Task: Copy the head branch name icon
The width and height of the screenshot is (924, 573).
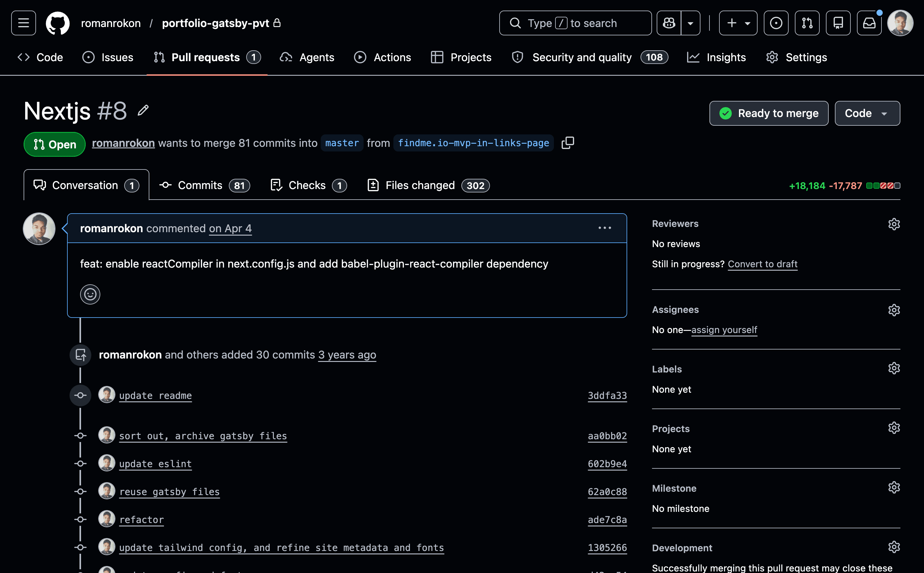Action: (x=568, y=143)
